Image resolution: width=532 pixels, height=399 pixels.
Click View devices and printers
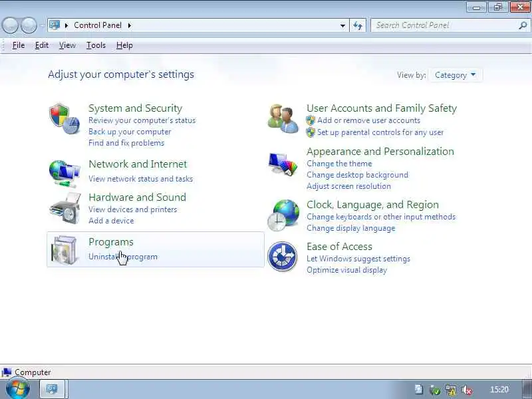[132, 209]
